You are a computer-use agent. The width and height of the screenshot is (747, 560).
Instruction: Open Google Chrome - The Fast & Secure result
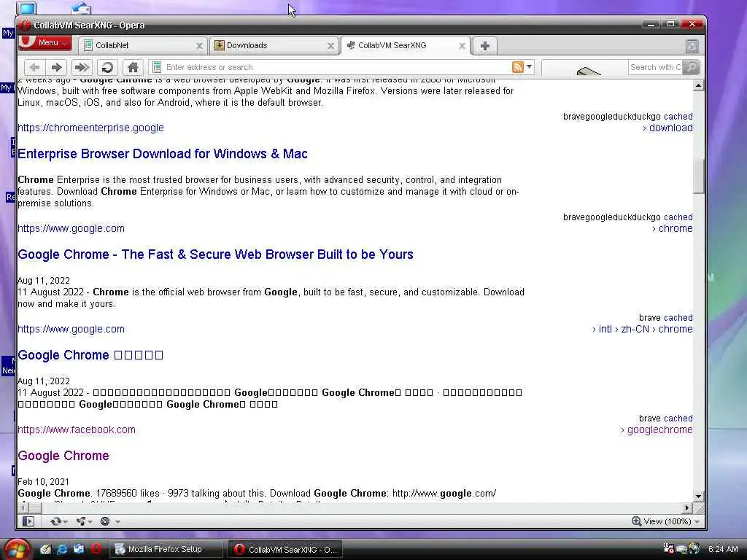pyautogui.click(x=215, y=254)
